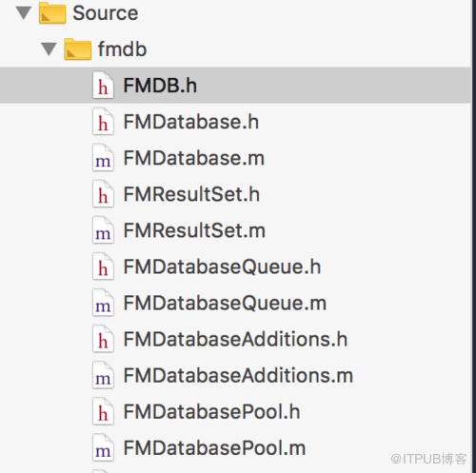Click the FMDB.h header file icon

[103, 86]
